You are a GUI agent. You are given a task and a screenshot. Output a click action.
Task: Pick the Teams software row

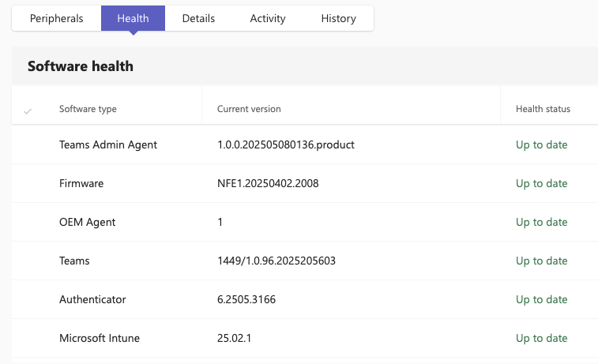305,261
